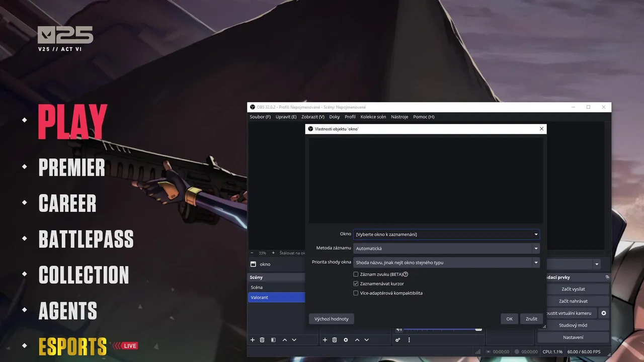The image size is (644, 362).
Task: Open ESPORTS in the Valorant menu
Action: coord(72,346)
